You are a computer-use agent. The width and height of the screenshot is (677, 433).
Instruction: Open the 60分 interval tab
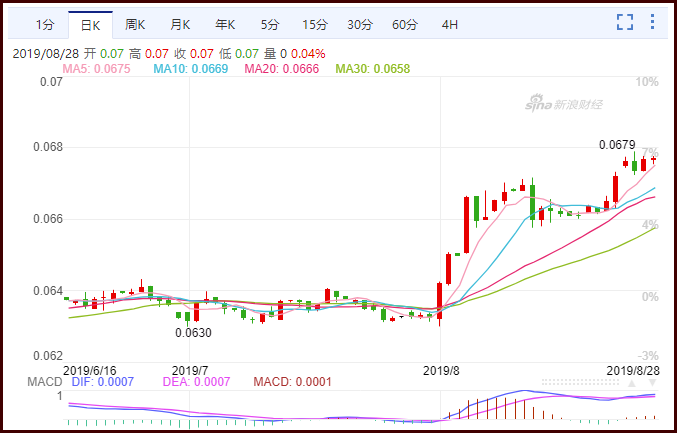[405, 25]
